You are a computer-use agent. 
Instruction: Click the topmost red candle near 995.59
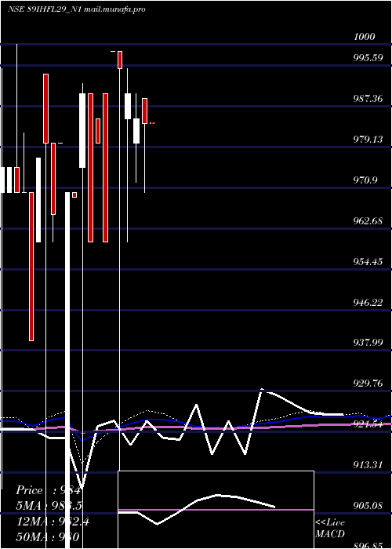(x=120, y=60)
